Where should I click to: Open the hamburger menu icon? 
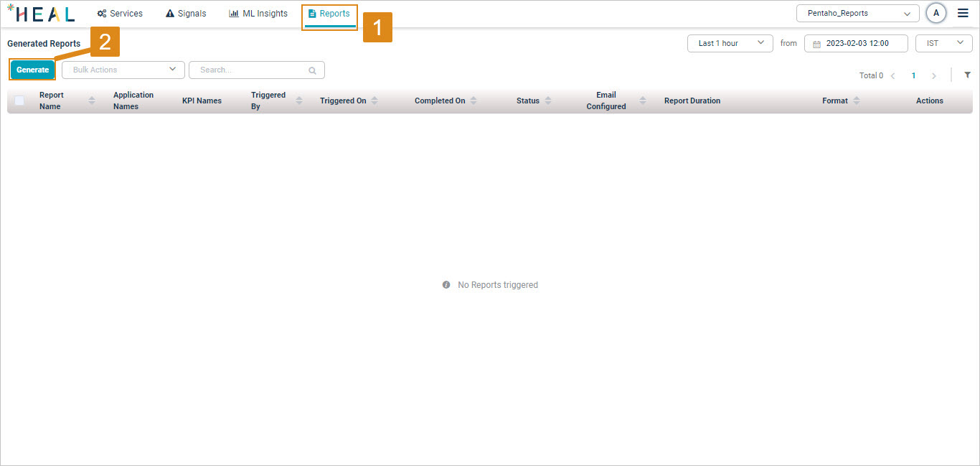[x=963, y=13]
